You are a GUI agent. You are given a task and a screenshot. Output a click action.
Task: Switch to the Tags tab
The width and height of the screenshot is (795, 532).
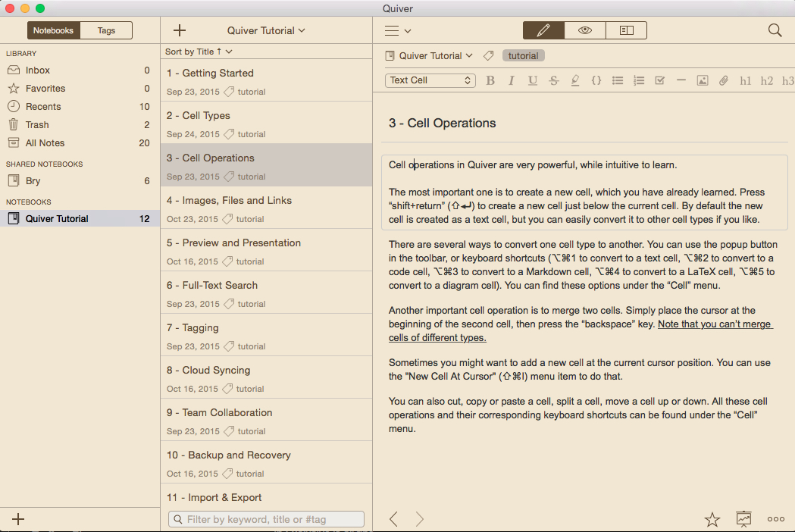click(106, 30)
